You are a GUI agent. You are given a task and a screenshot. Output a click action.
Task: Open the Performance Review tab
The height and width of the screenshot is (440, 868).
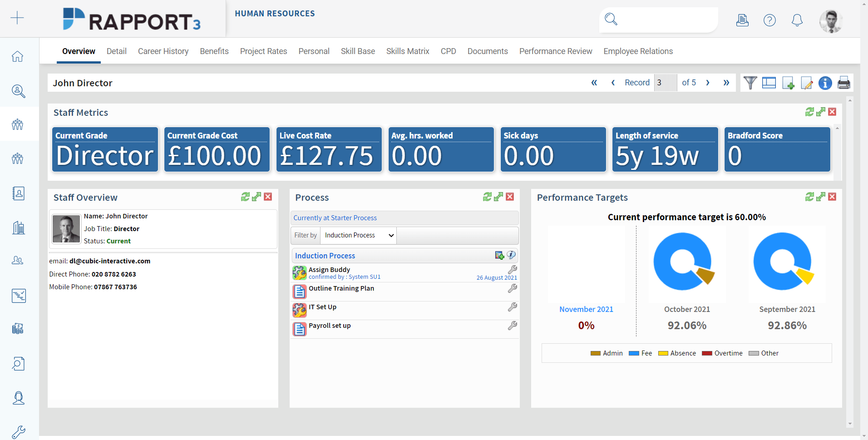(556, 51)
